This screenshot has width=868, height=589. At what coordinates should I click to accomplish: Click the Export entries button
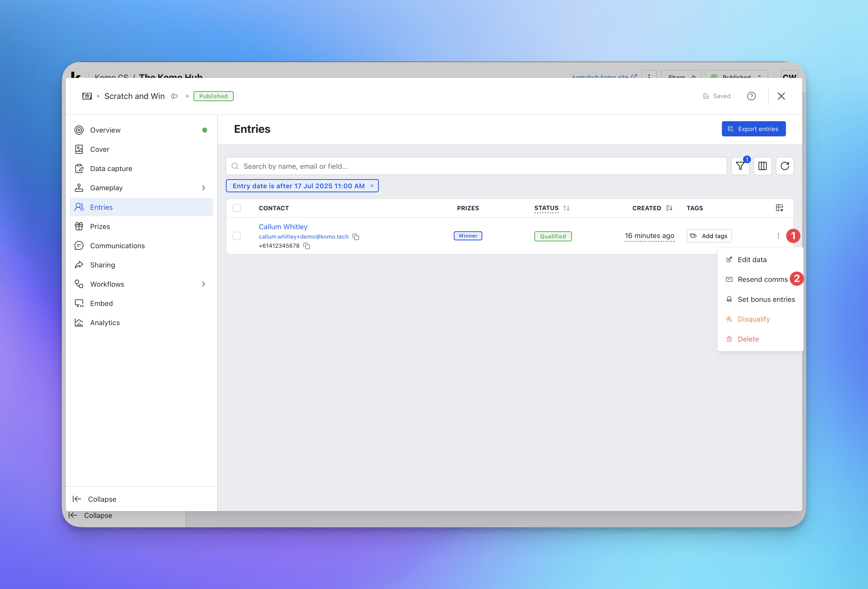[x=753, y=129]
